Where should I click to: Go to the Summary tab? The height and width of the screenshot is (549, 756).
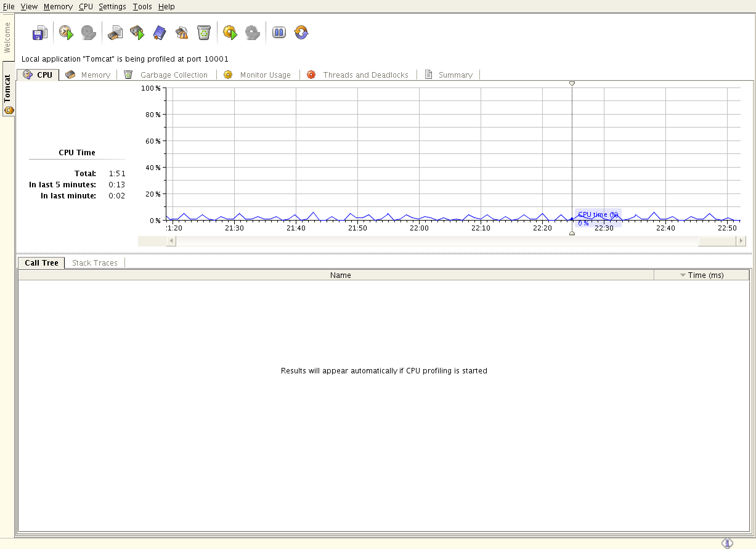point(449,75)
